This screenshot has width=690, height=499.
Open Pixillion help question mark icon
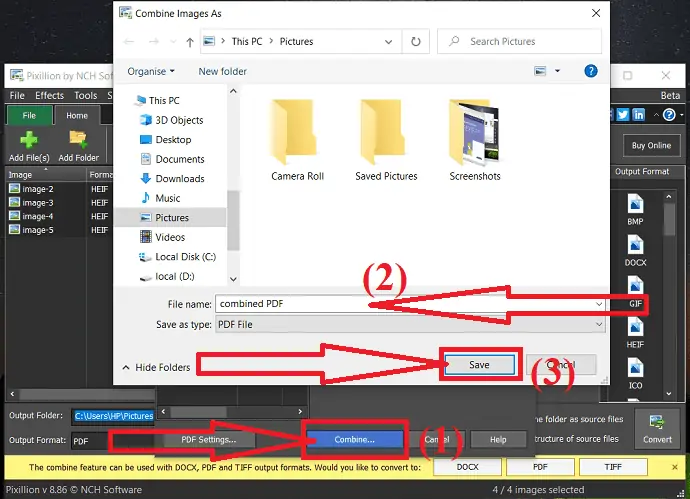(x=669, y=115)
